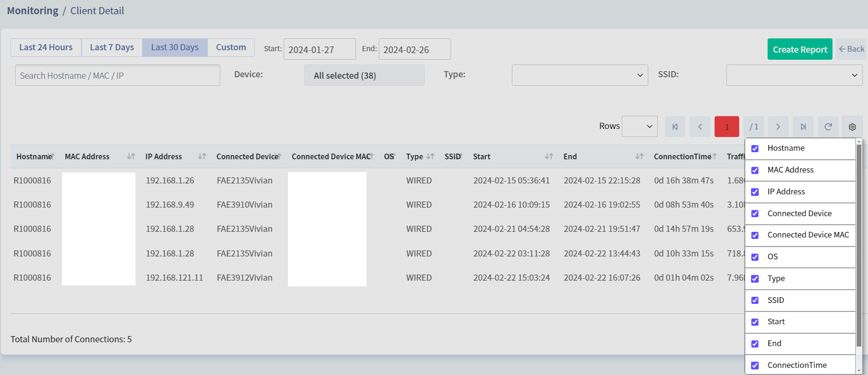Open Monitoring breadcrumb link
Viewport: 868px width, 375px height.
[33, 10]
